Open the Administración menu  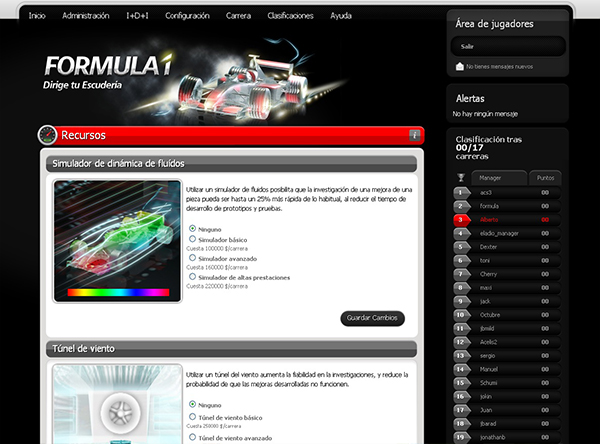[x=86, y=16]
